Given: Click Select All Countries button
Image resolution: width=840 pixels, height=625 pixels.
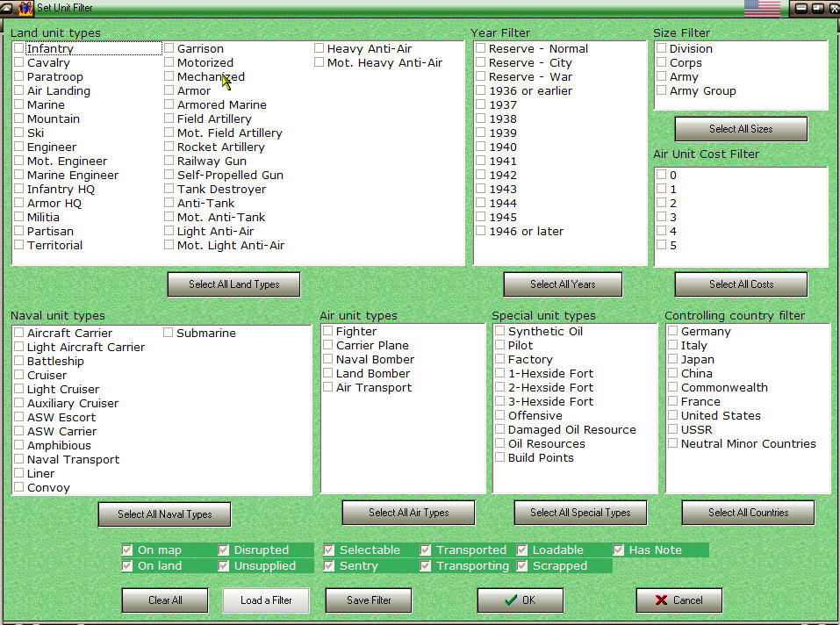Looking at the screenshot, I should [749, 513].
